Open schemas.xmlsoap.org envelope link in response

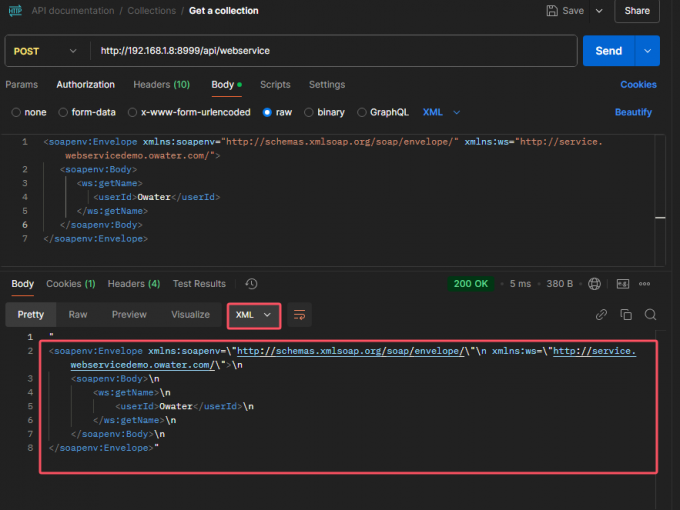[350, 351]
